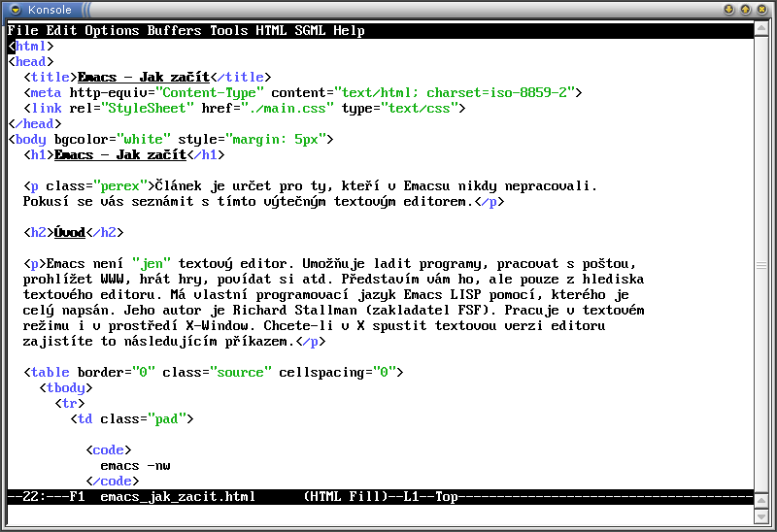
Task: Click the body tag bgcolor 'white' value
Action: (143, 139)
